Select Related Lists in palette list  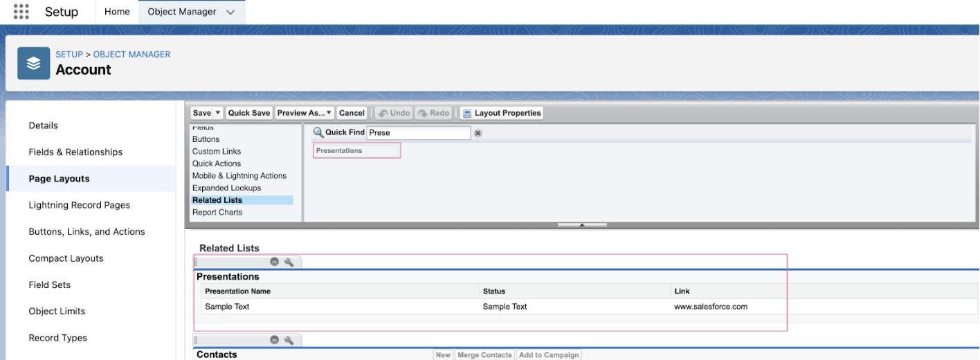[242, 200]
